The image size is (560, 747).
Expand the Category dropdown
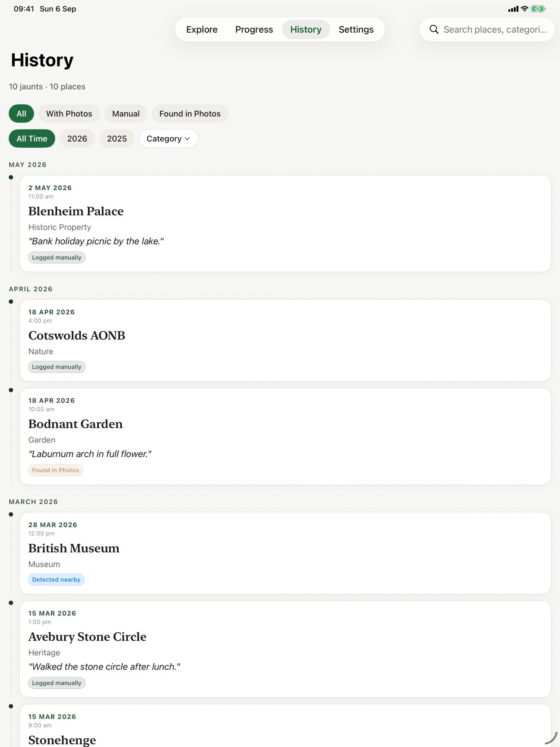(x=168, y=139)
